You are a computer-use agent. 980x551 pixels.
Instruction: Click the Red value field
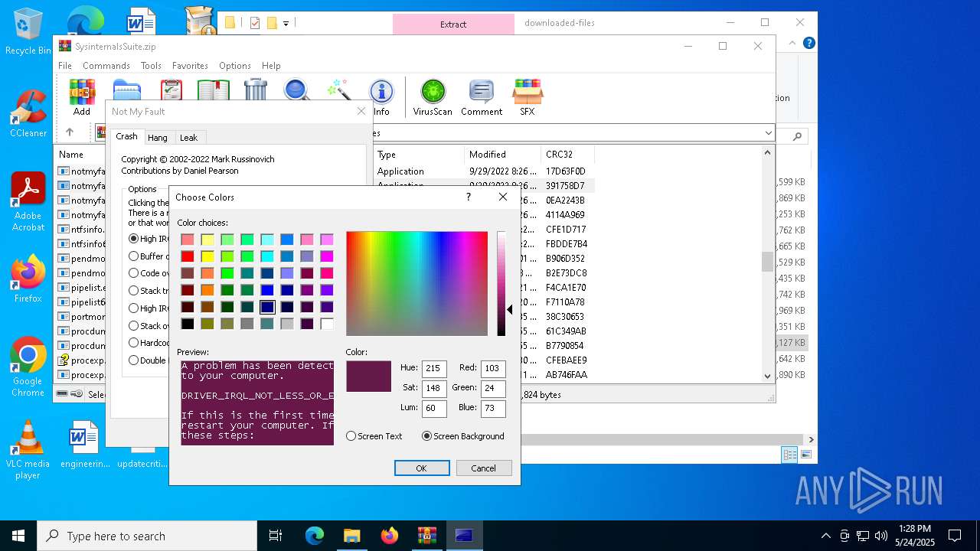[493, 368]
